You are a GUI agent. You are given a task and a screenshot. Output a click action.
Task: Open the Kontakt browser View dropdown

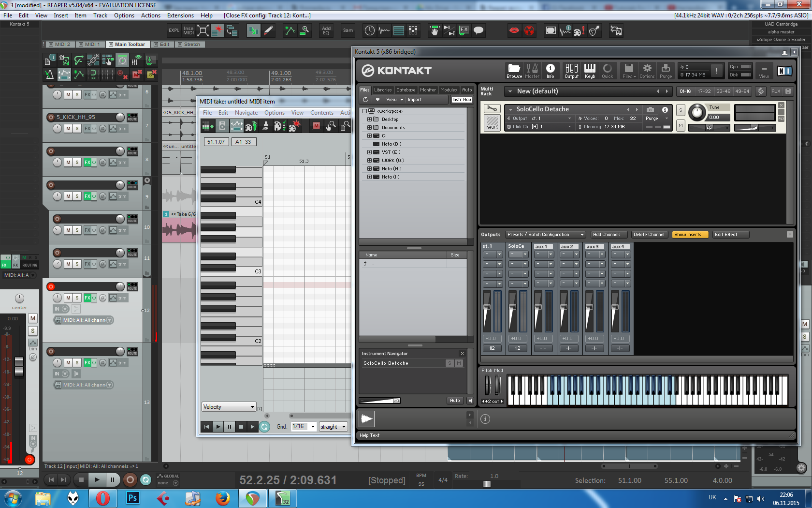(x=394, y=100)
